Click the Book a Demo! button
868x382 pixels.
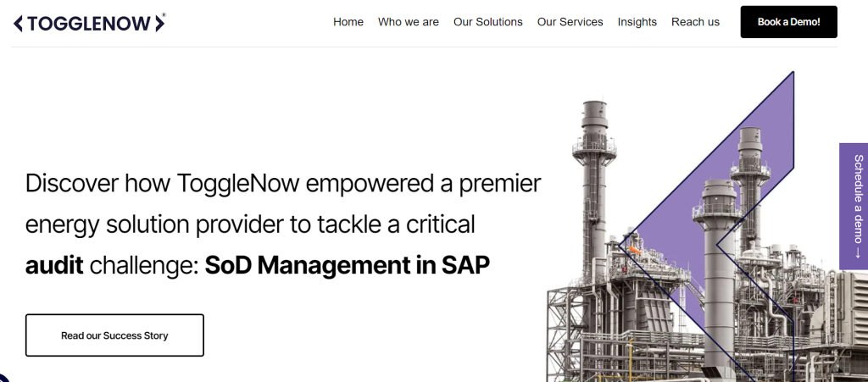[x=789, y=22]
